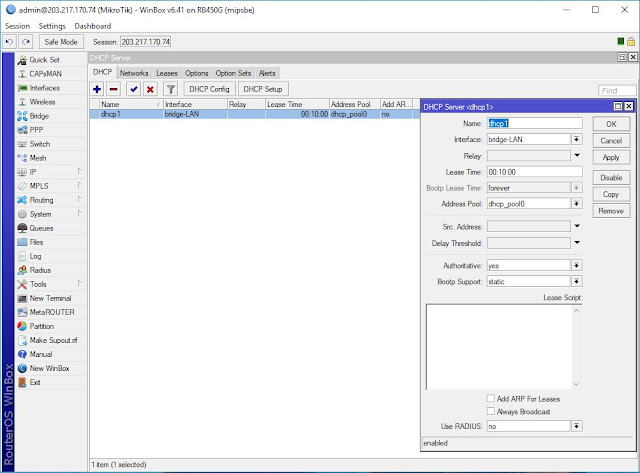The image size is (640, 473).
Task: Click Exit icon in sidebar
Action: click(22, 382)
